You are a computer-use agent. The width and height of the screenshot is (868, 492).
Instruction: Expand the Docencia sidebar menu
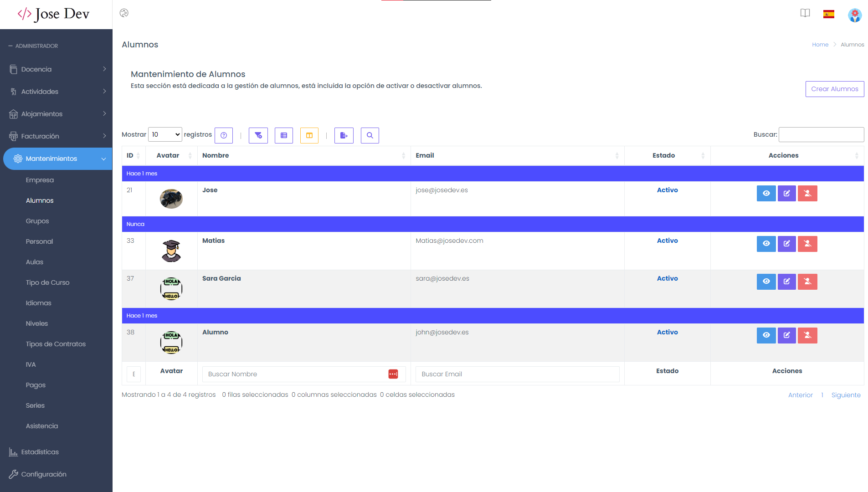56,69
